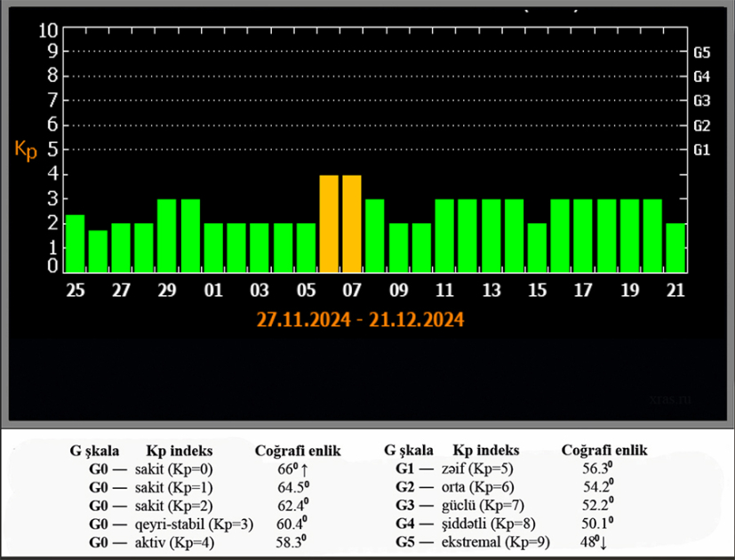
Task: Click the 13 date tick label
Action: [x=491, y=290]
